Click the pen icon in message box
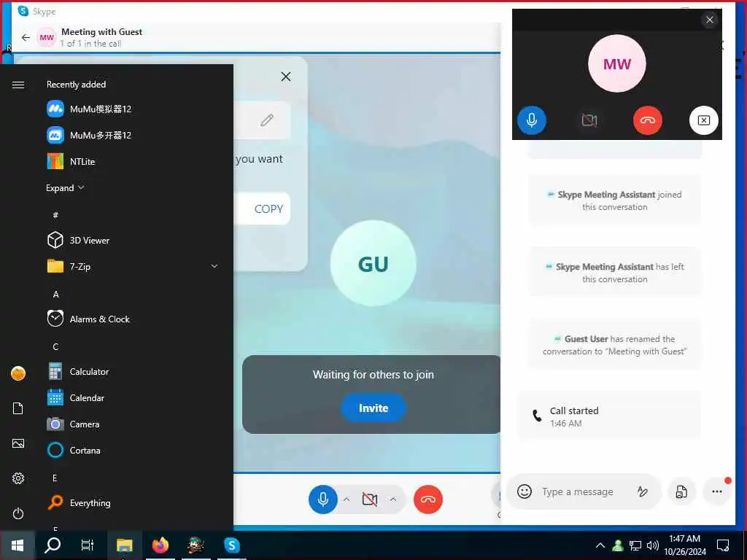747x560 pixels. 643,491
